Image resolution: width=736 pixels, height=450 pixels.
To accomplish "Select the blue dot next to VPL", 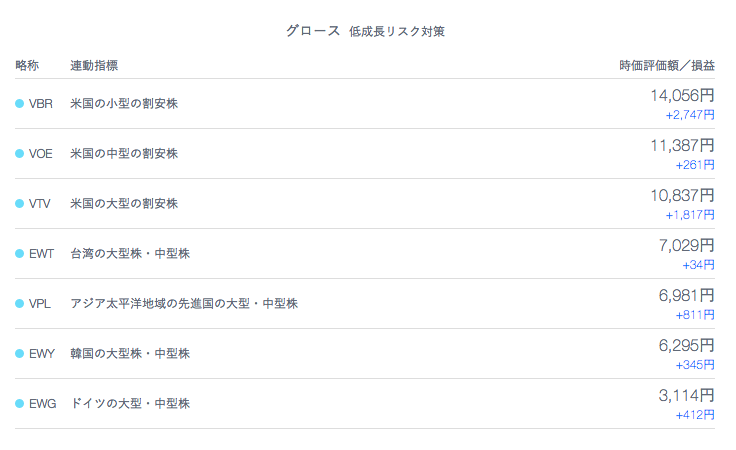I will (19, 304).
